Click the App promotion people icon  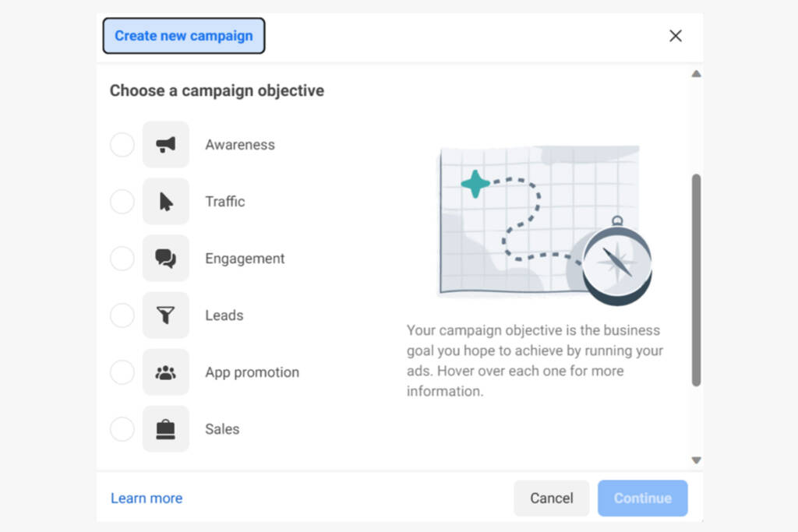pyautogui.click(x=166, y=372)
